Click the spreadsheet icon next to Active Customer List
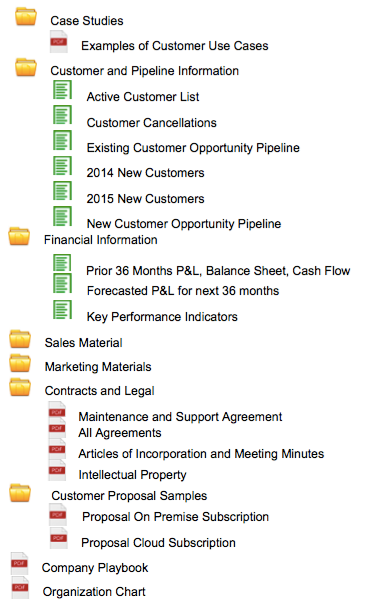387x612 pixels. [62, 90]
